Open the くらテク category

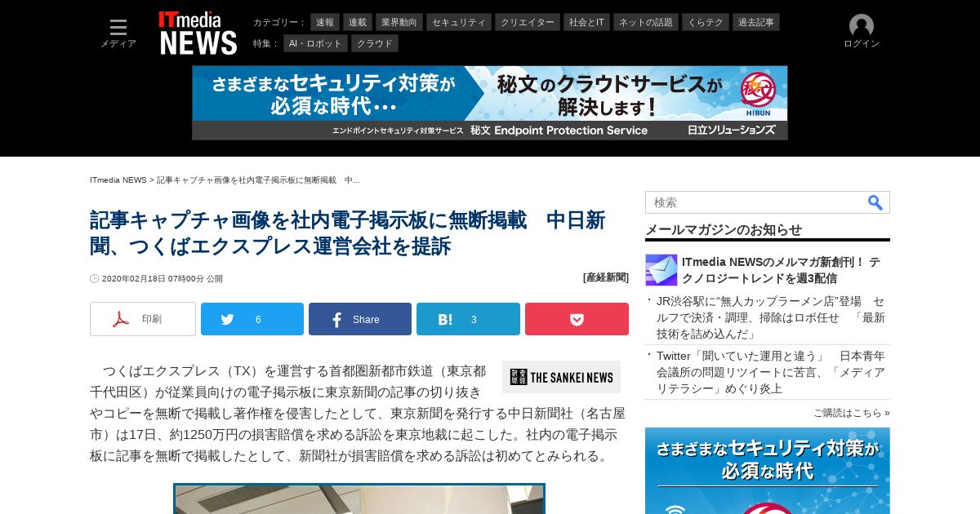point(706,22)
